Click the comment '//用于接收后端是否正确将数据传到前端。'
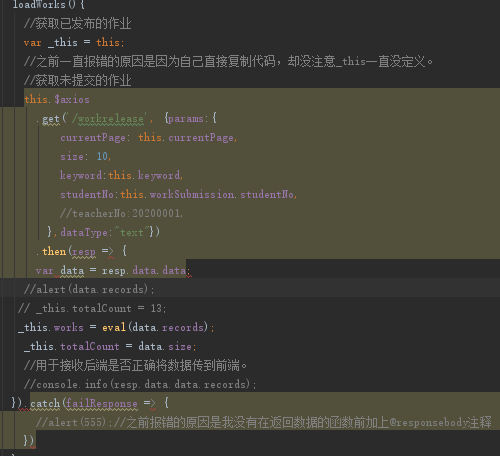 click(x=135, y=365)
